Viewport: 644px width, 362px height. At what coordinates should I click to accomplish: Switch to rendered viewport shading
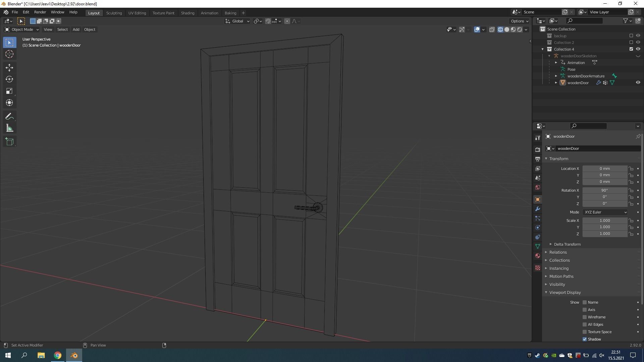(520, 29)
